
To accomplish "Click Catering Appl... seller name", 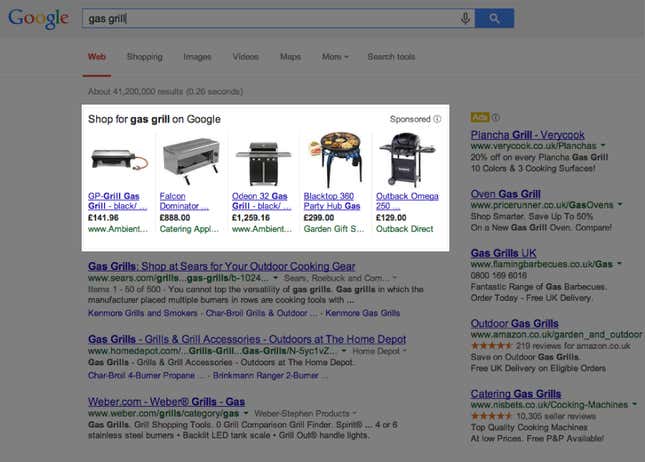I will (x=189, y=229).
